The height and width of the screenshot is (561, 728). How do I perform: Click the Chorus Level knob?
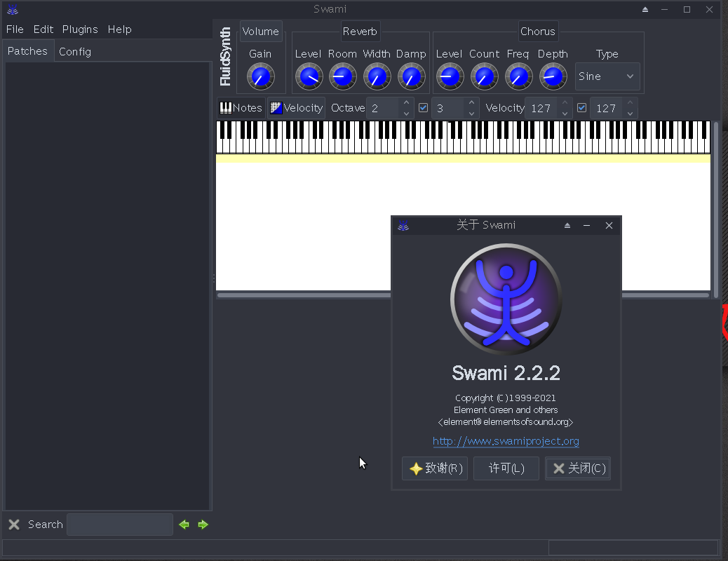click(x=450, y=76)
